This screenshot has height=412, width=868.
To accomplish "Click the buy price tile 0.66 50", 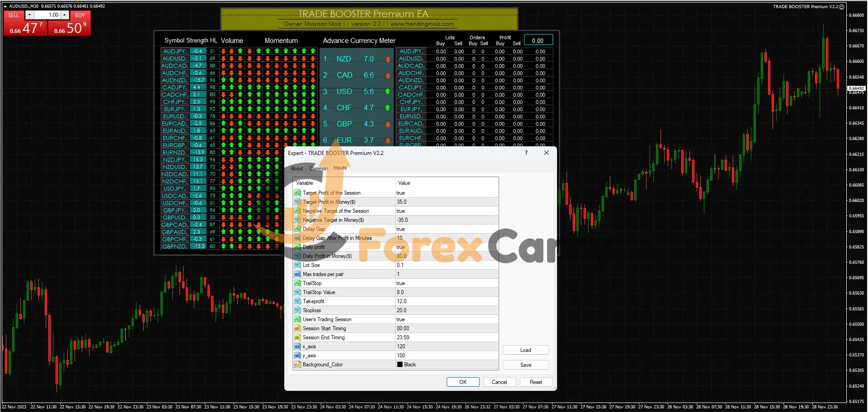I will click(x=70, y=28).
